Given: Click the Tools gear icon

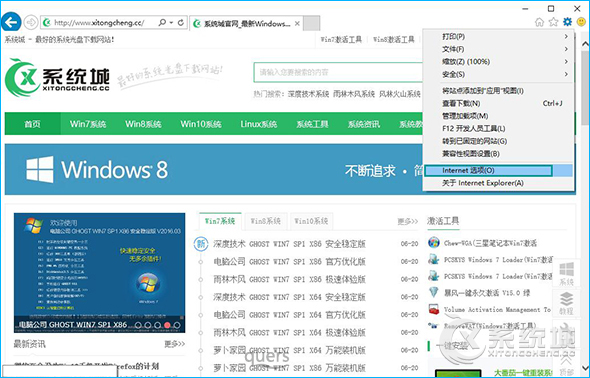Looking at the screenshot, I should pos(567,22).
